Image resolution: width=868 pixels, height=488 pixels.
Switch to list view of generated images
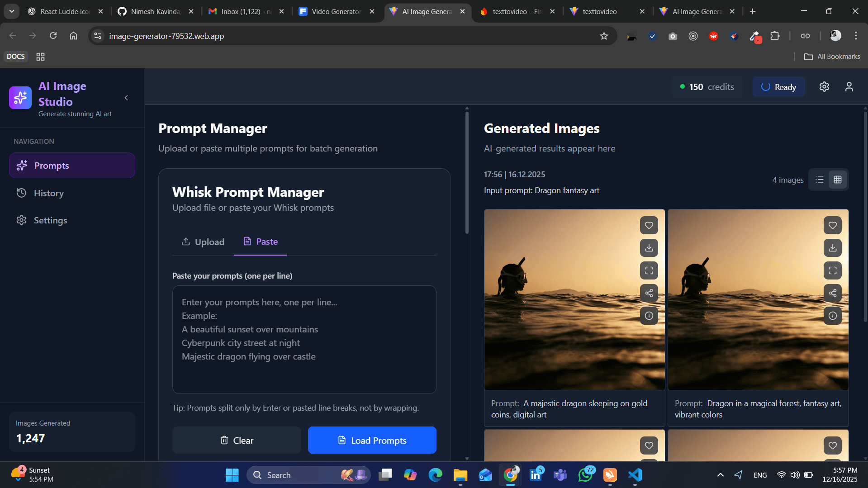[819, 180]
